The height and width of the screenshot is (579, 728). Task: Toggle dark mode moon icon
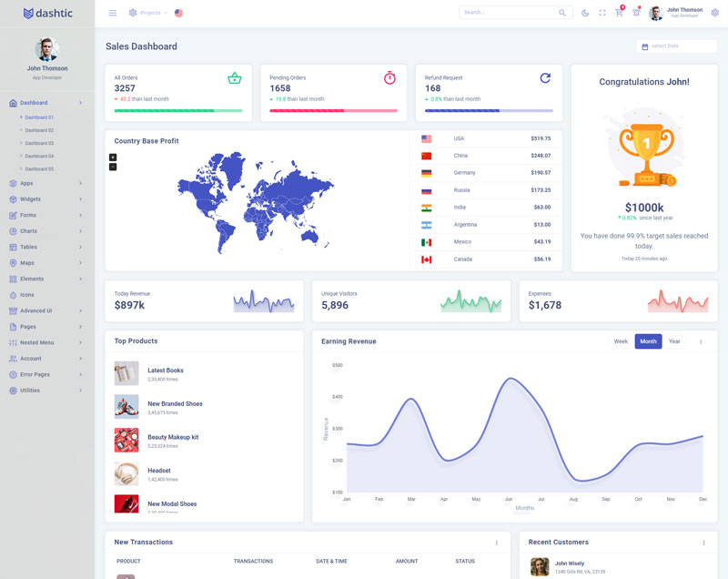click(x=585, y=13)
